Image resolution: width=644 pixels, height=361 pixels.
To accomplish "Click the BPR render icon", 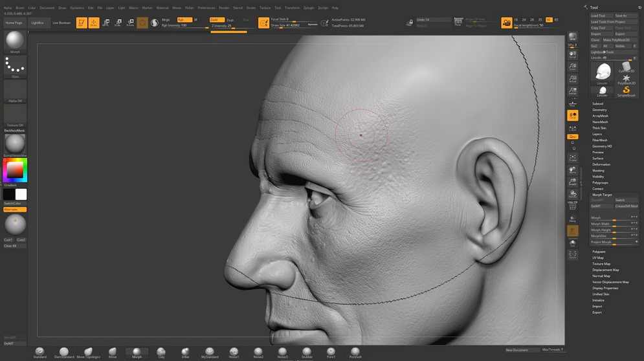I will tap(573, 38).
